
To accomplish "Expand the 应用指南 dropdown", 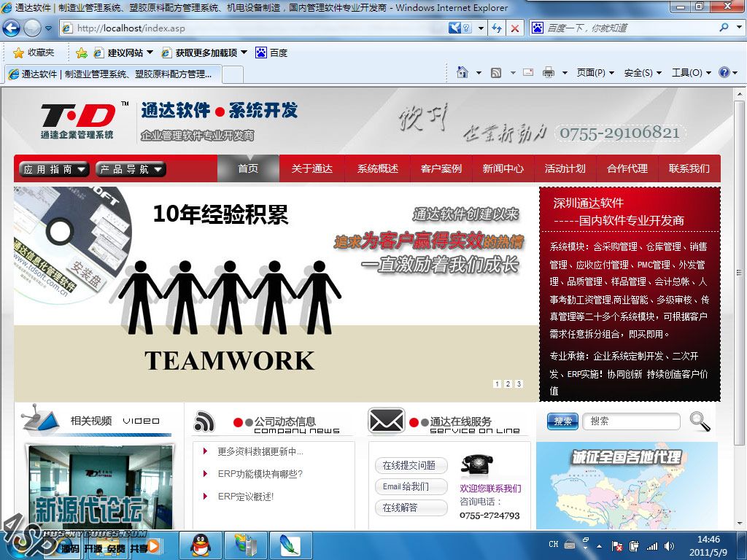I will point(54,169).
